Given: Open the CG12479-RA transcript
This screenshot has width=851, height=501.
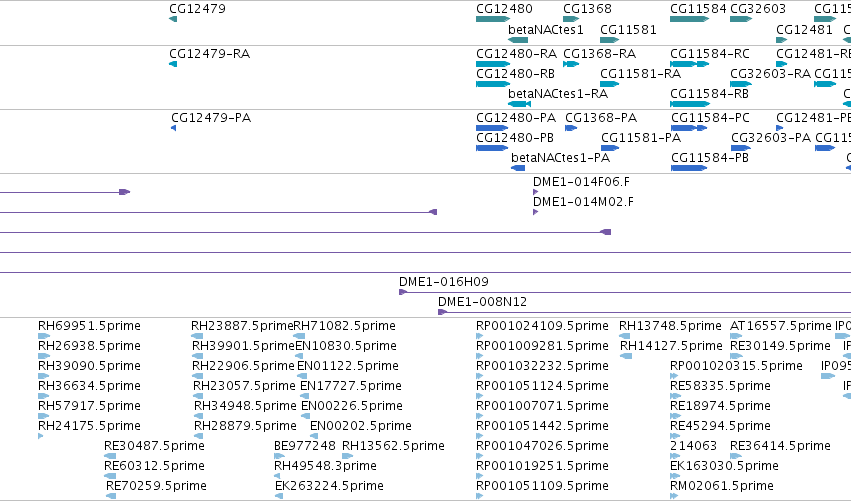Looking at the screenshot, I should click(209, 54).
